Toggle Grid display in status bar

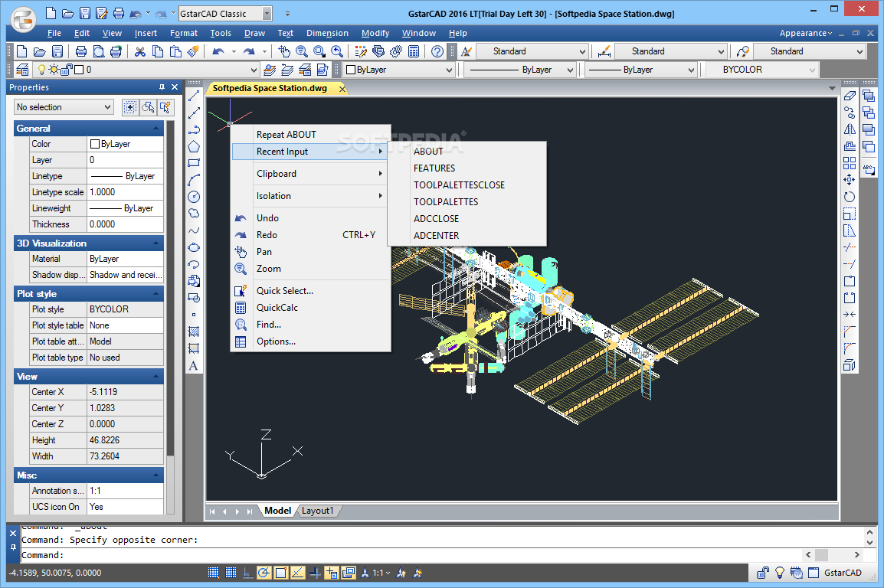point(231,573)
